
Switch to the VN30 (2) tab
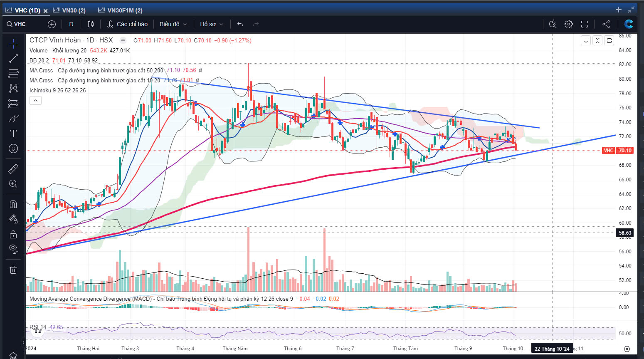[69, 10]
